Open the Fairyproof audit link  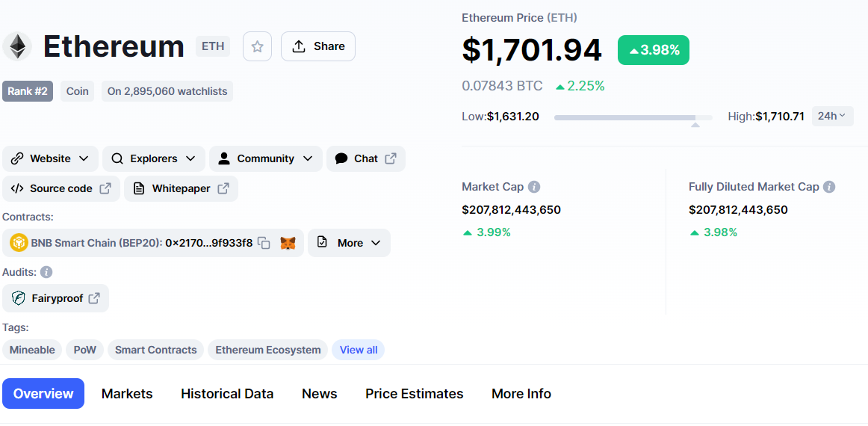pos(56,298)
